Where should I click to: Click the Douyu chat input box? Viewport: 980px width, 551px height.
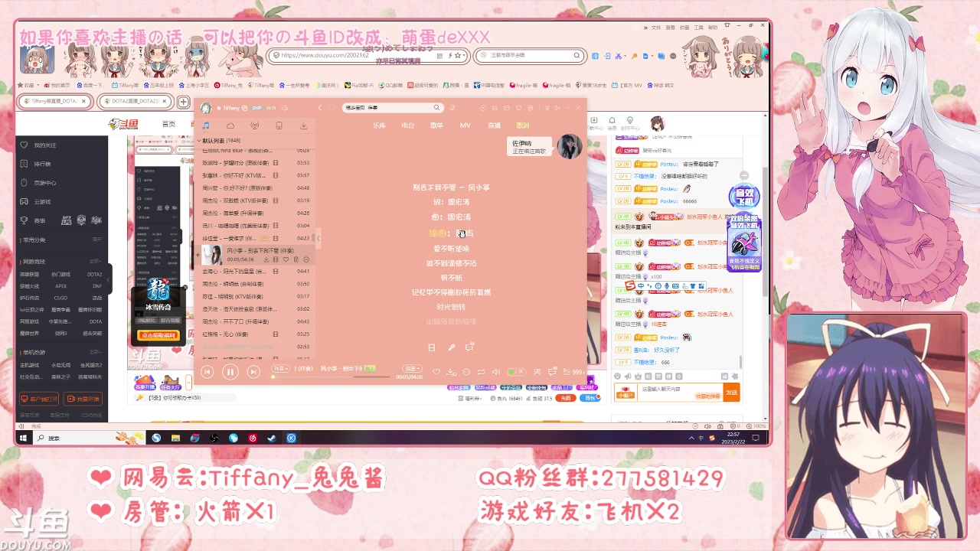pos(680,393)
